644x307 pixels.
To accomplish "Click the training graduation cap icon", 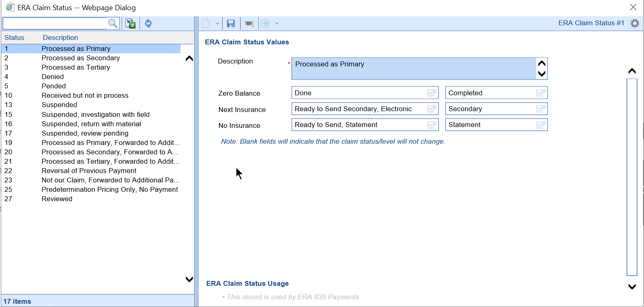I will pyautogui.click(x=249, y=24).
